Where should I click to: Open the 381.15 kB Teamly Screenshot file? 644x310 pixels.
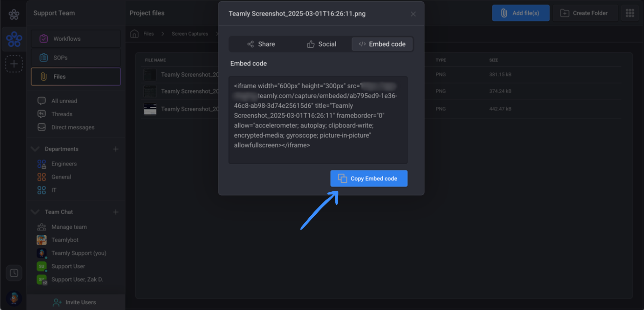pyautogui.click(x=190, y=75)
